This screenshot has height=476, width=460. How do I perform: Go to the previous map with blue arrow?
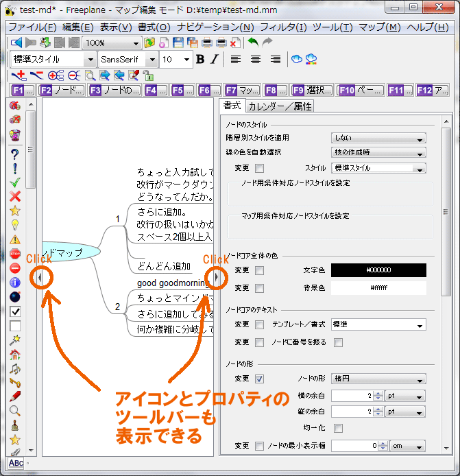tap(16, 43)
